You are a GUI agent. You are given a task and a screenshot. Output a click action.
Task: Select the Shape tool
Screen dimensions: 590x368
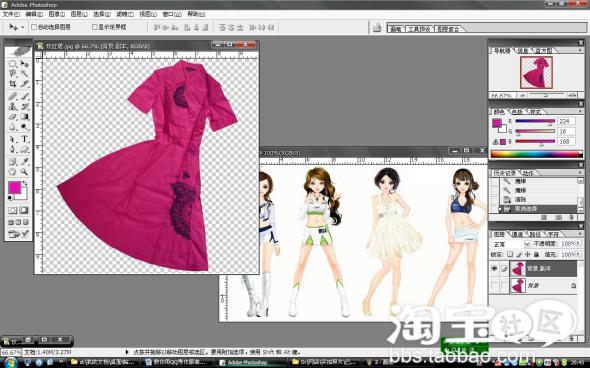tap(24, 149)
